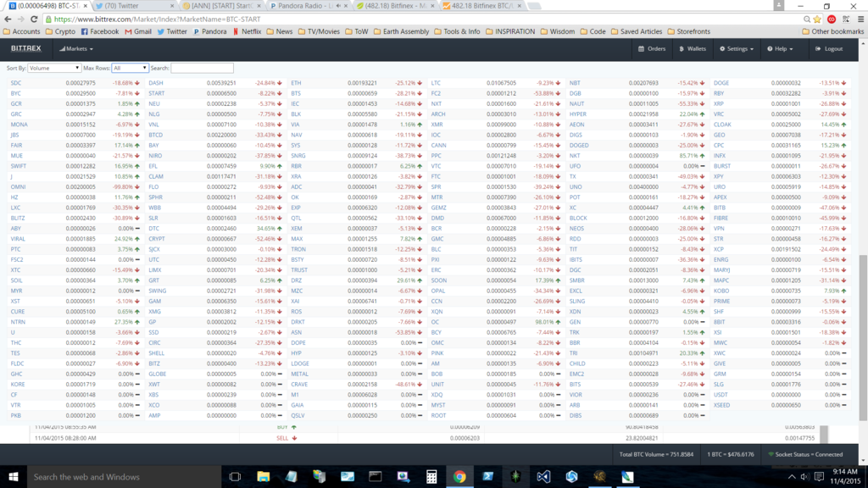868x488 pixels.
Task: Open the Sort By Volume dropdown
Action: pyautogui.click(x=54, y=68)
